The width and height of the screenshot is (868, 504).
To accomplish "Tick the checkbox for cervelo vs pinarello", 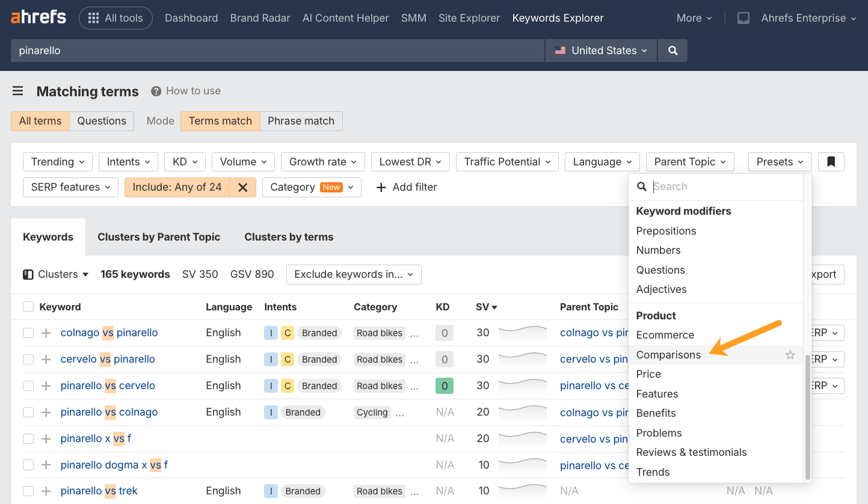I will click(x=28, y=359).
